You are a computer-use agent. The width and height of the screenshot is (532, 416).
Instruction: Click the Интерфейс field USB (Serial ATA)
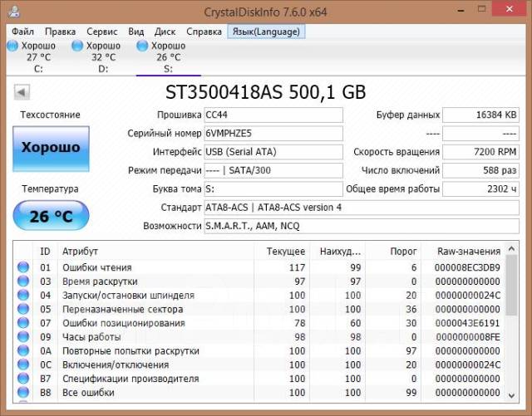(273, 152)
